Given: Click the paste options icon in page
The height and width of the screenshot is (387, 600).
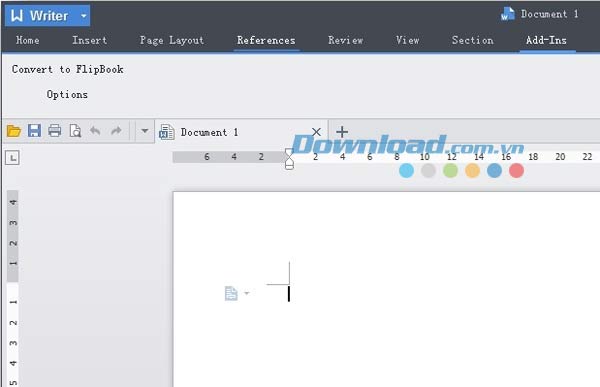Looking at the screenshot, I should (231, 294).
